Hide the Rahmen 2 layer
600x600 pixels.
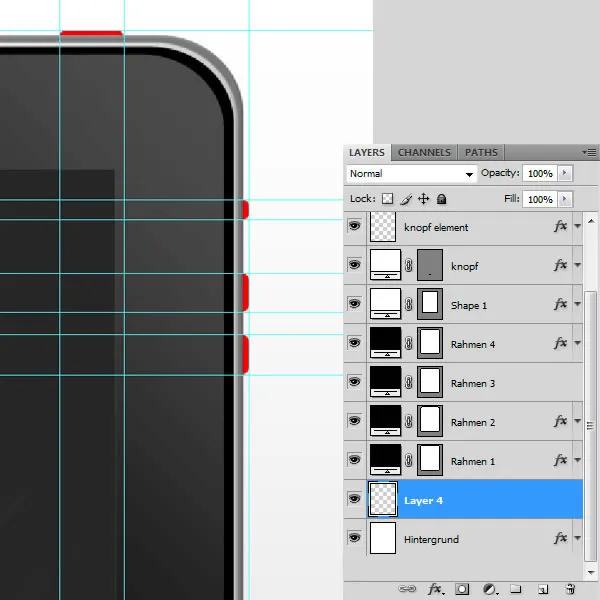coord(354,421)
